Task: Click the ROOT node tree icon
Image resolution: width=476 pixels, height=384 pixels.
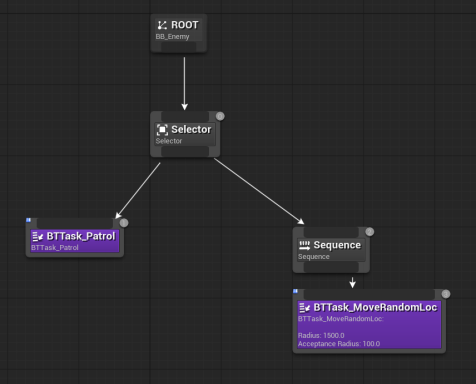Action: 162,25
